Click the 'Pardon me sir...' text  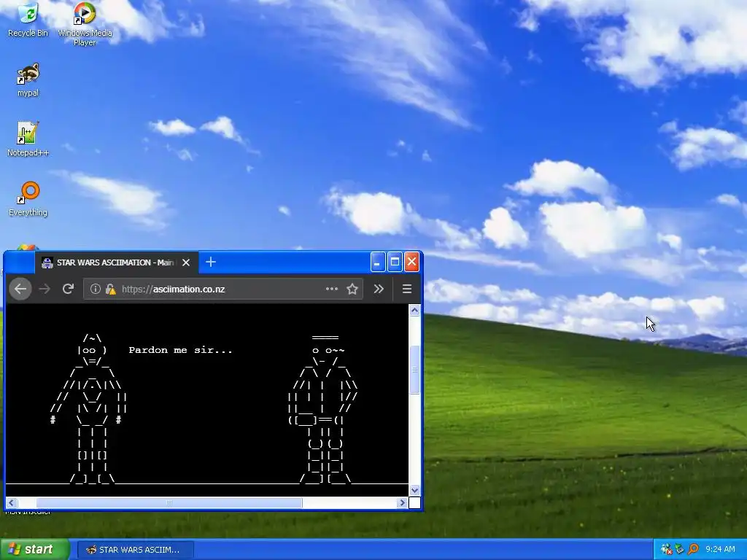pos(181,350)
